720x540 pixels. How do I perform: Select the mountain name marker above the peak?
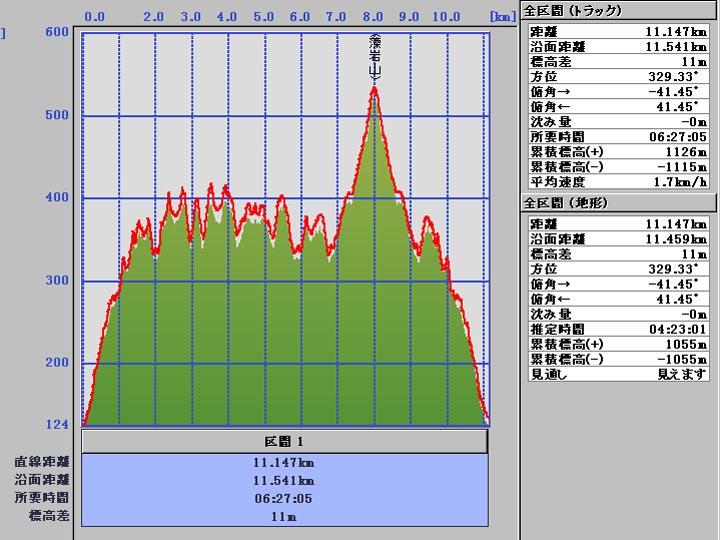click(x=375, y=57)
